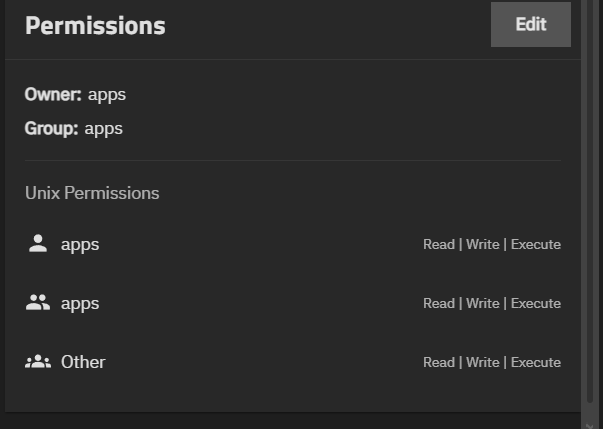Viewport: 603px width, 429px height.
Task: Click the single-user owner icon
Action: click(38, 244)
